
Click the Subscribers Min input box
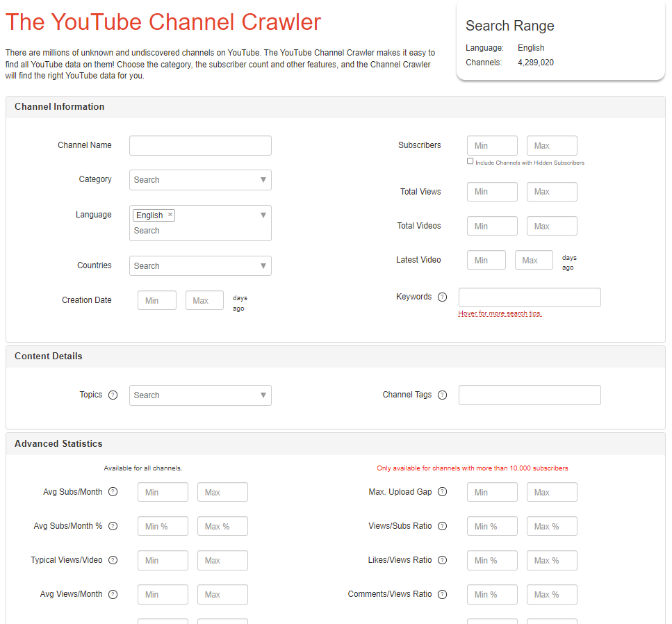[492, 145]
